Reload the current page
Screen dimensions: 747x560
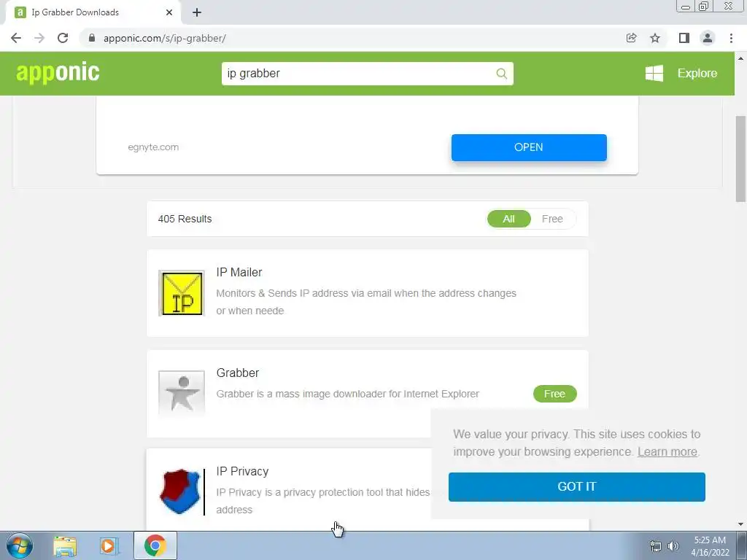63,38
